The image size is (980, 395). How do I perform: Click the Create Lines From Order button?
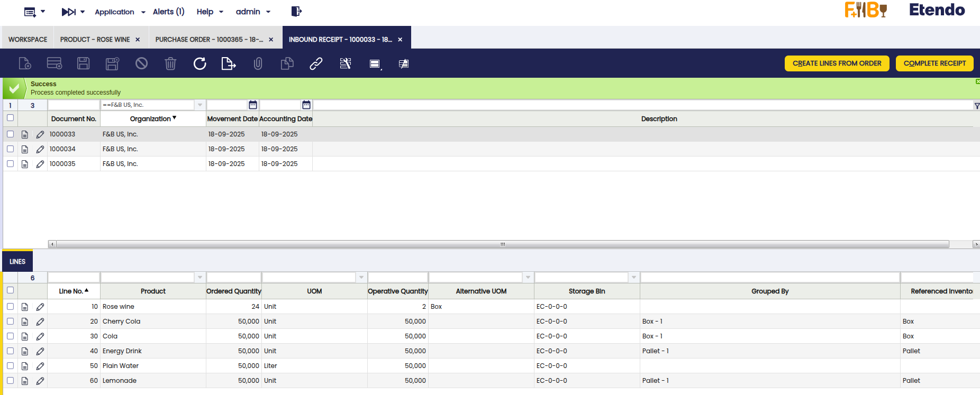[837, 63]
